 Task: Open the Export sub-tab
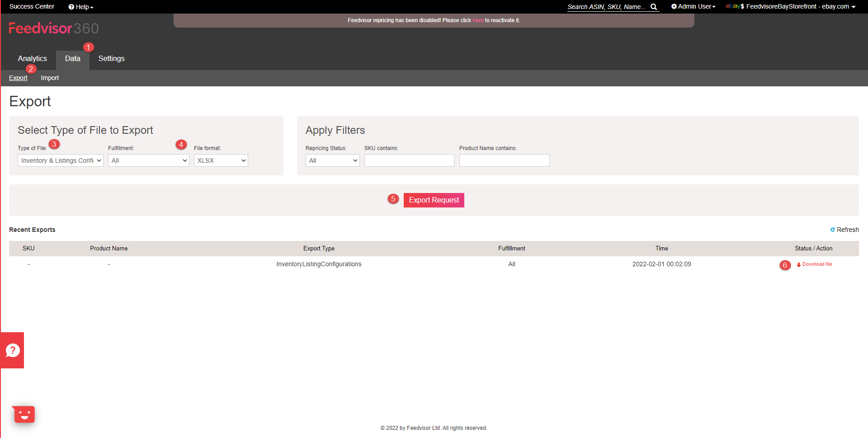(x=18, y=78)
